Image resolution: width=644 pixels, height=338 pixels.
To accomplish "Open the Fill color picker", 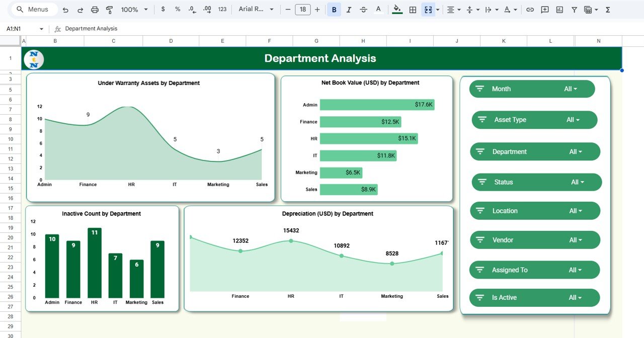I will pos(397,10).
